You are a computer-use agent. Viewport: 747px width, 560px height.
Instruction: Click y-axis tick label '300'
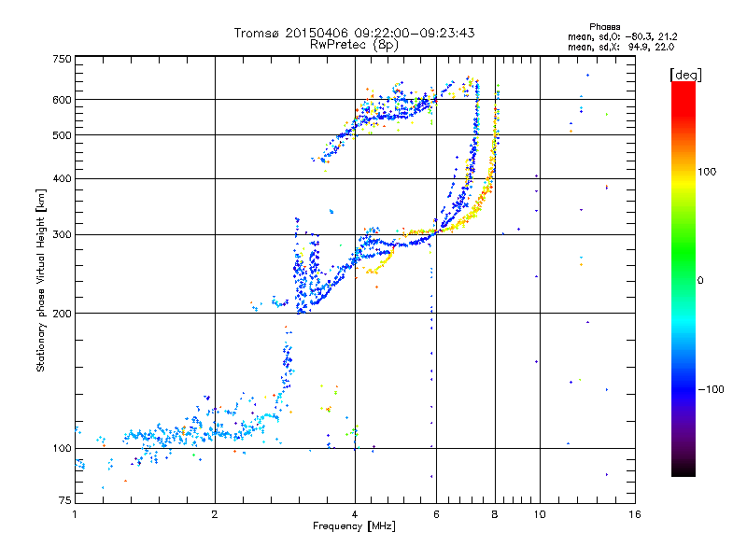click(x=62, y=235)
